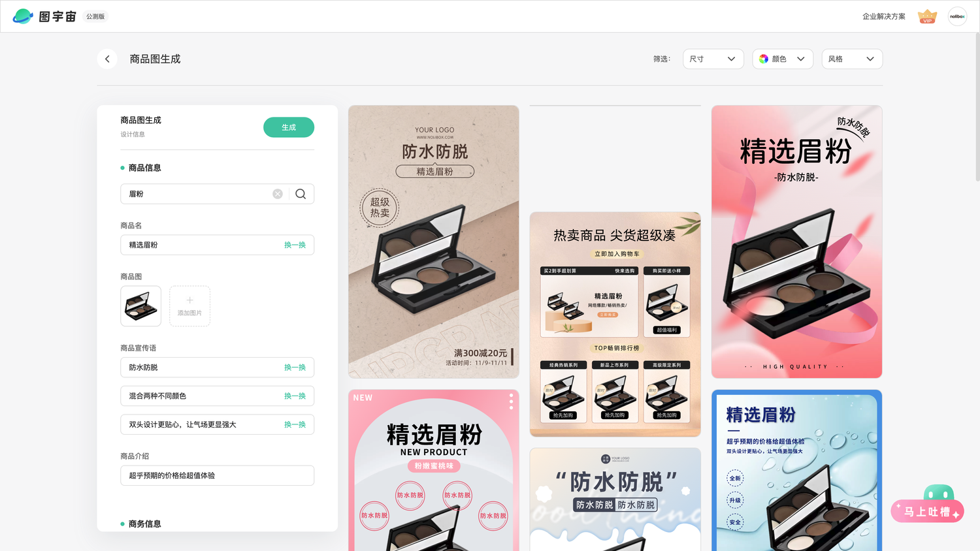The width and height of the screenshot is (980, 551).
Task: Open 企业解决方案 link
Action: 884,16
